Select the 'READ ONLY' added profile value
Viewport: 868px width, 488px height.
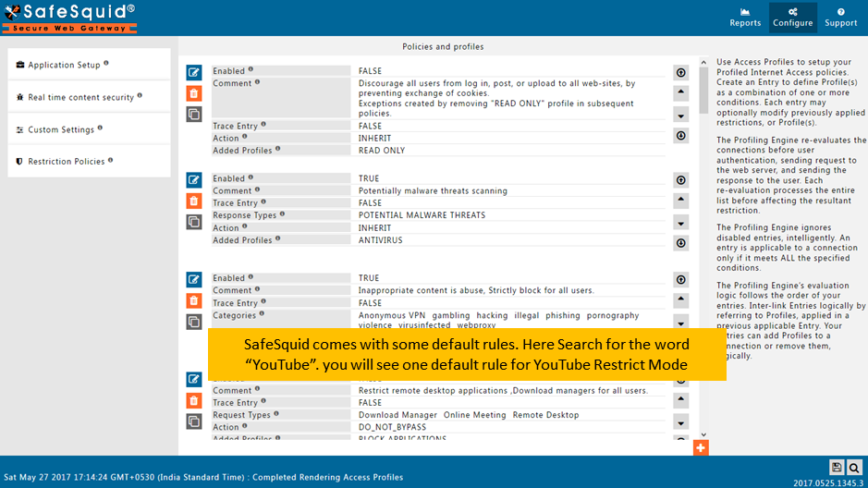click(382, 151)
